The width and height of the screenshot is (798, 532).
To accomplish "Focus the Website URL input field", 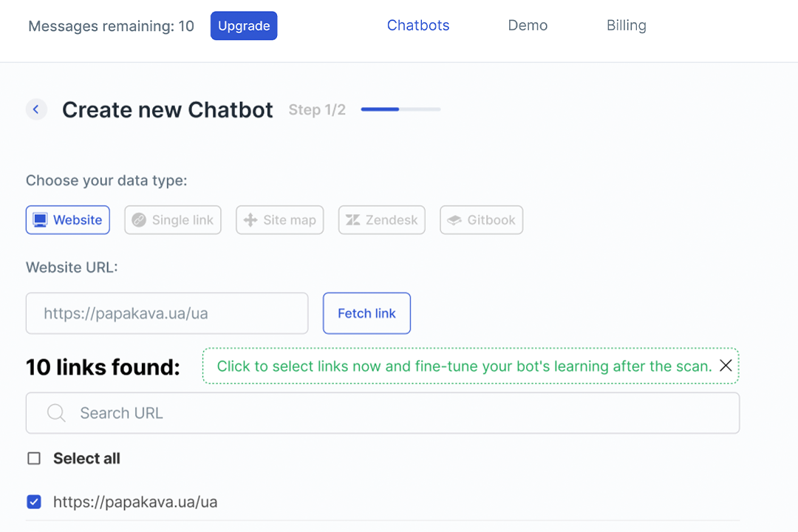I will click(167, 313).
